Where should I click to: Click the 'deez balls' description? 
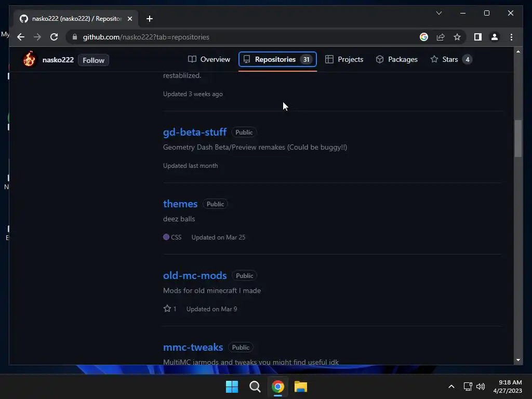[179, 219]
